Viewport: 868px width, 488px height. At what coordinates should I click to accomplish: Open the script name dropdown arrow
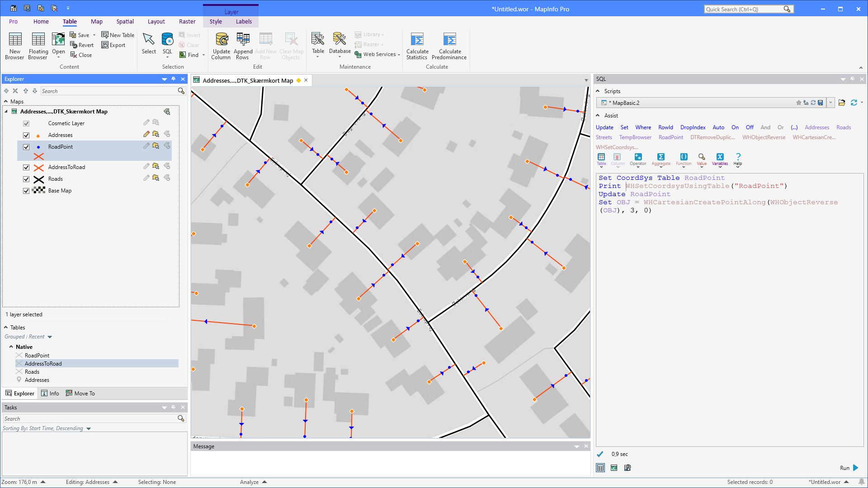(830, 103)
